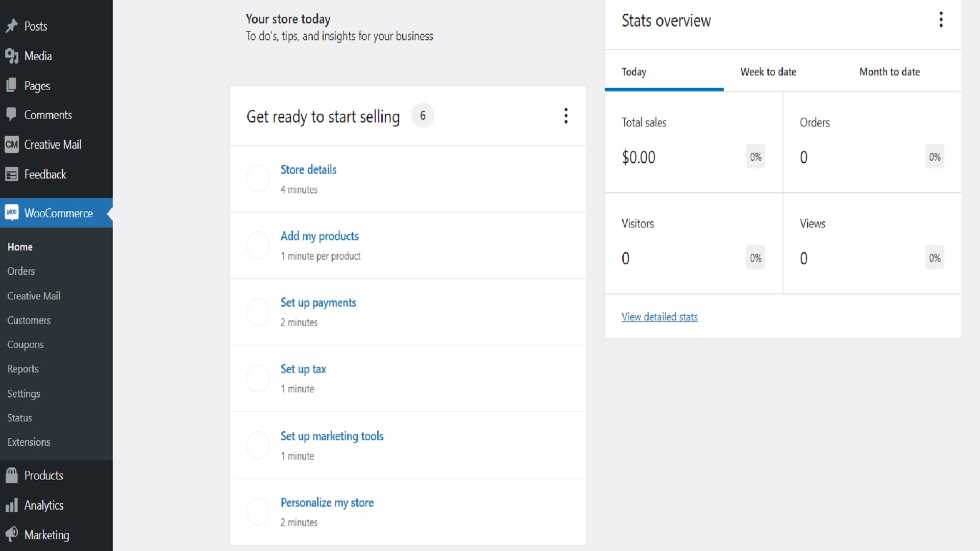Viewport: 980px width, 551px height.
Task: Open top-level Creative Mail menu
Action: point(53,144)
